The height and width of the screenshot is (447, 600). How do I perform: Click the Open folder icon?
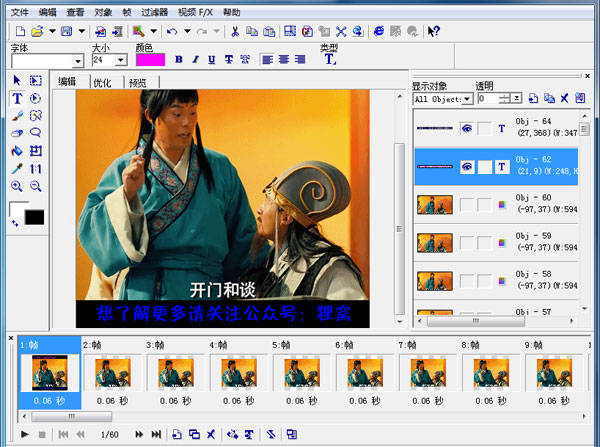click(x=37, y=31)
